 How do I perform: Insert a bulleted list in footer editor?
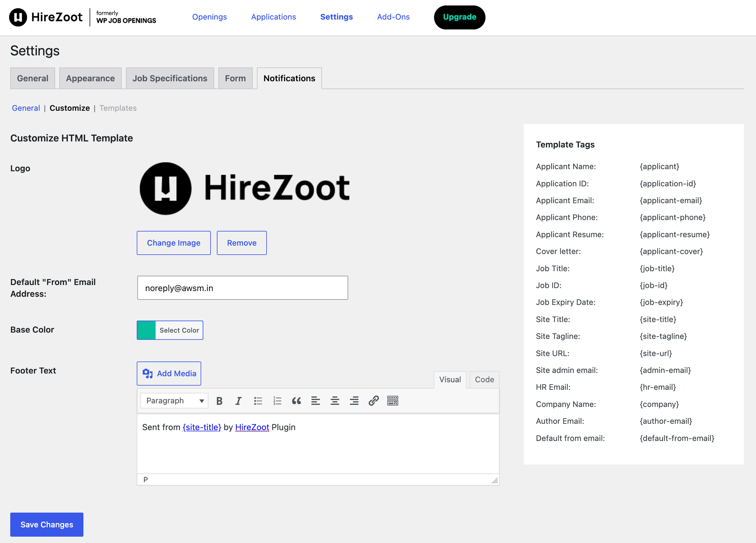point(258,401)
